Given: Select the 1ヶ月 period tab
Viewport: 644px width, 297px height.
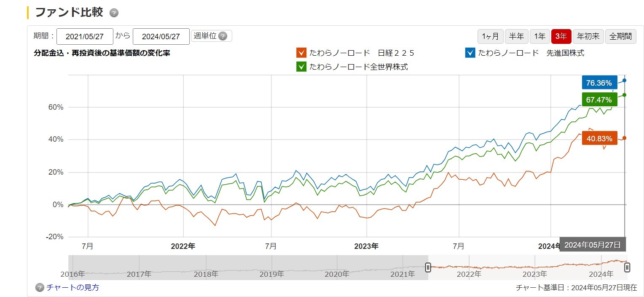Looking at the screenshot, I should tap(490, 36).
